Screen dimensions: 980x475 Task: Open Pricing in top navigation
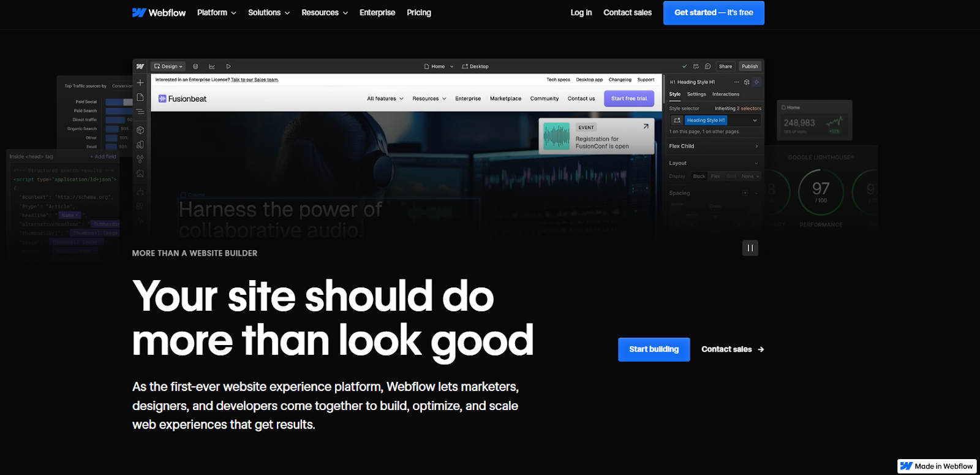(419, 12)
